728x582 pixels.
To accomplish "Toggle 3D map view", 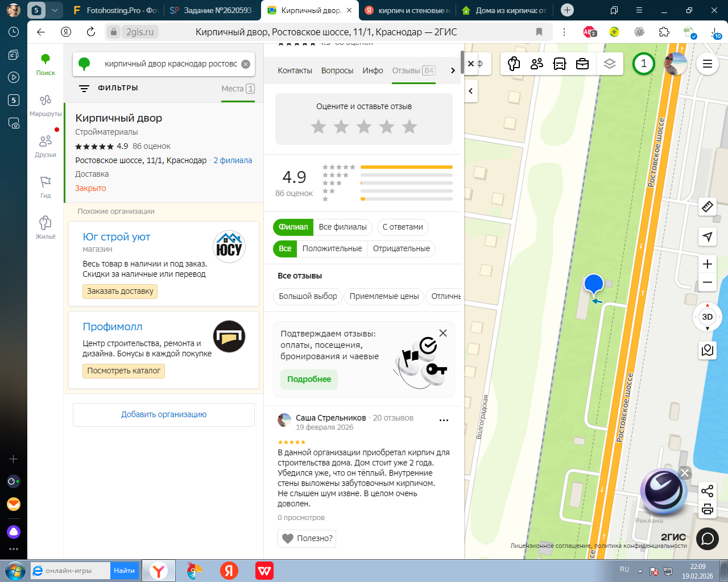I will pos(708,317).
